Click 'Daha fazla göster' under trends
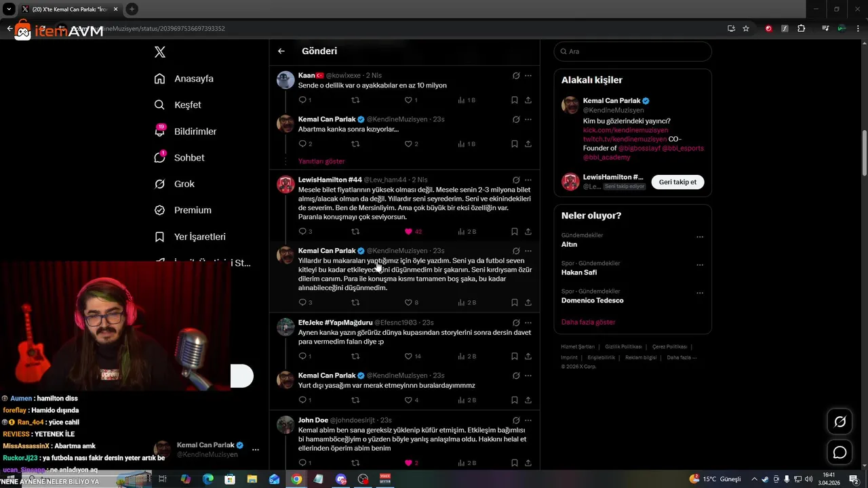Image resolution: width=868 pixels, height=488 pixels. click(588, 322)
